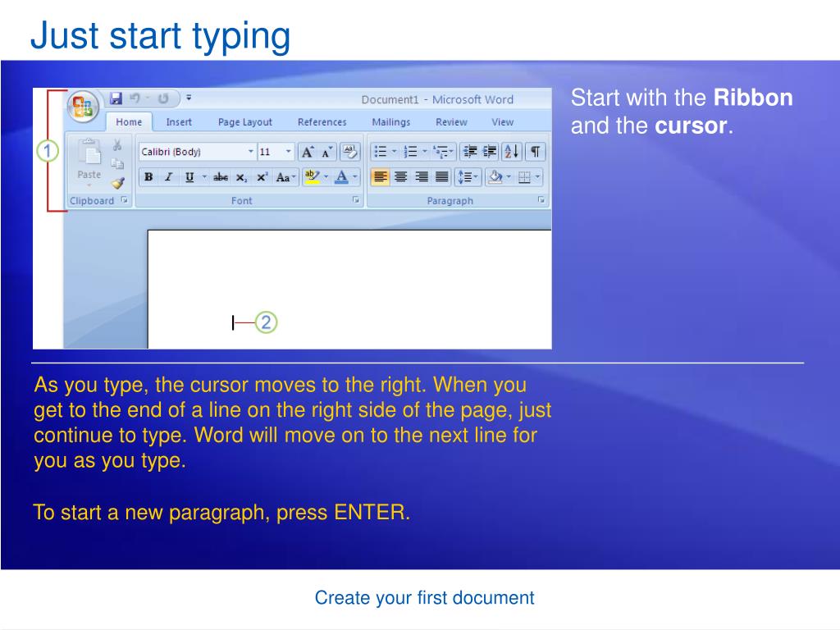Click the Clear Formatting icon
Viewport: 840px width, 630px height.
coord(349,152)
